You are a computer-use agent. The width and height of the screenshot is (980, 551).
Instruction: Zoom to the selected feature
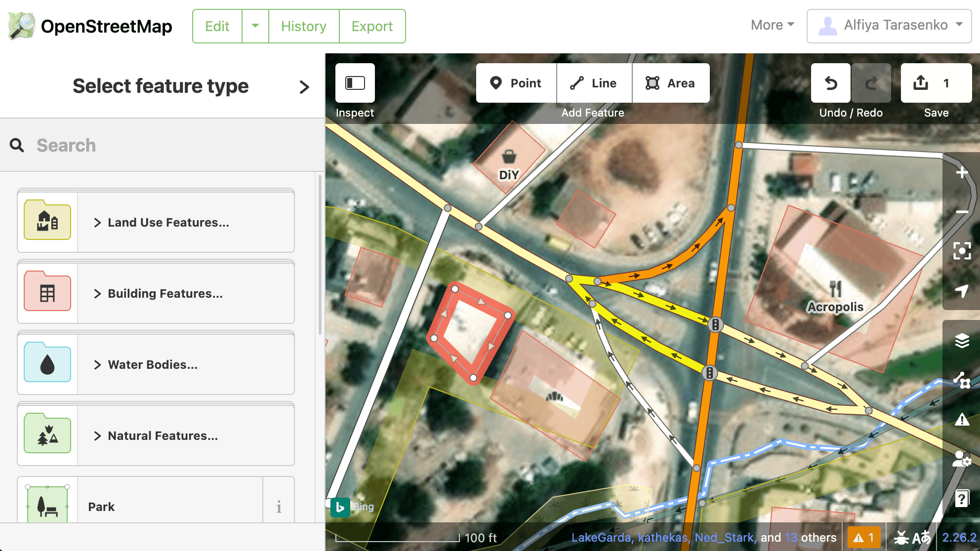[962, 251]
